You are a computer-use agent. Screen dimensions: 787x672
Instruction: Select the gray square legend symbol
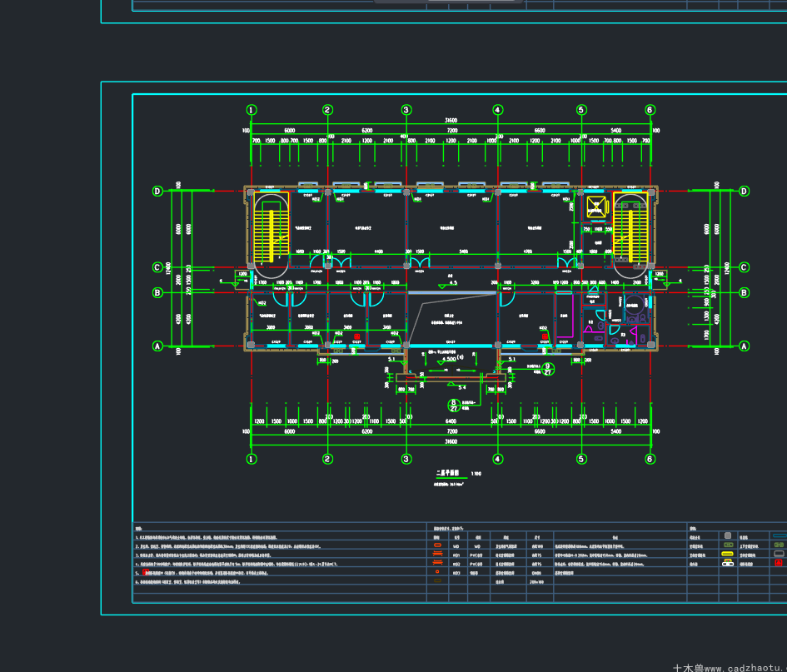coord(728,535)
